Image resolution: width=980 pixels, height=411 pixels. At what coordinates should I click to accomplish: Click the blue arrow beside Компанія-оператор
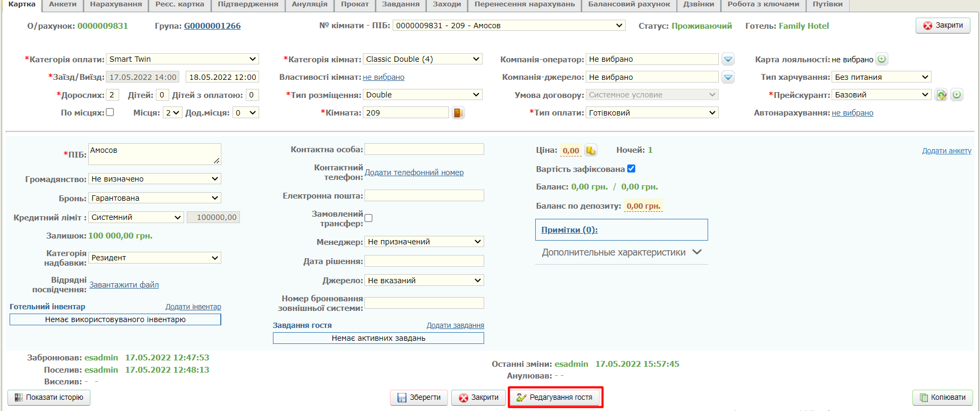coord(728,60)
